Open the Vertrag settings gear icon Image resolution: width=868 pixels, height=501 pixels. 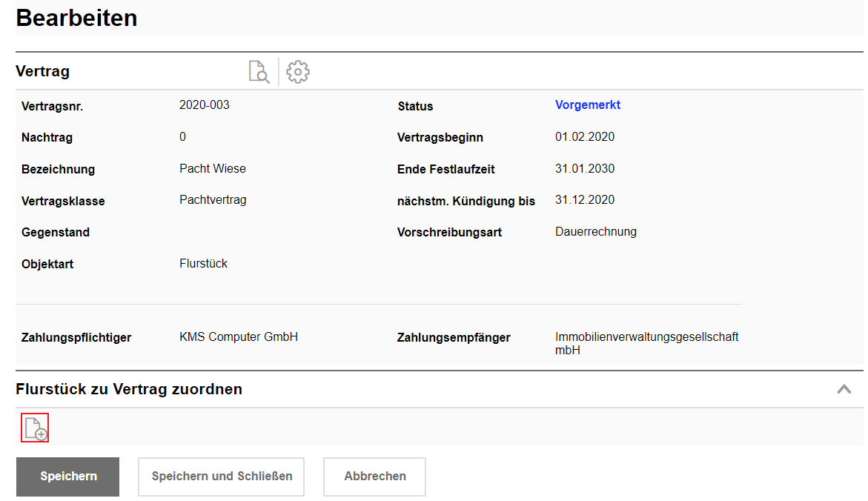298,72
